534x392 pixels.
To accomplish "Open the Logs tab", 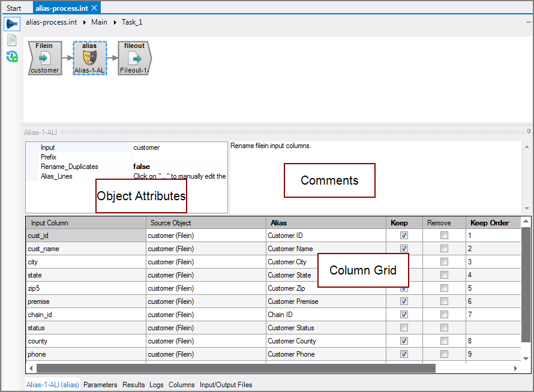I will 156,385.
